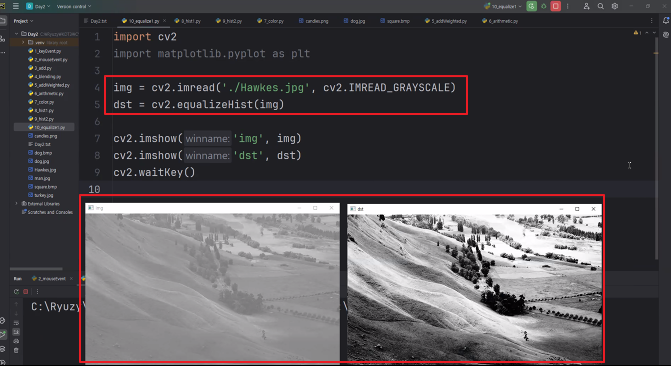The height and width of the screenshot is (366, 671).
Task: Select 4_blending.py file
Action: pos(45,77)
